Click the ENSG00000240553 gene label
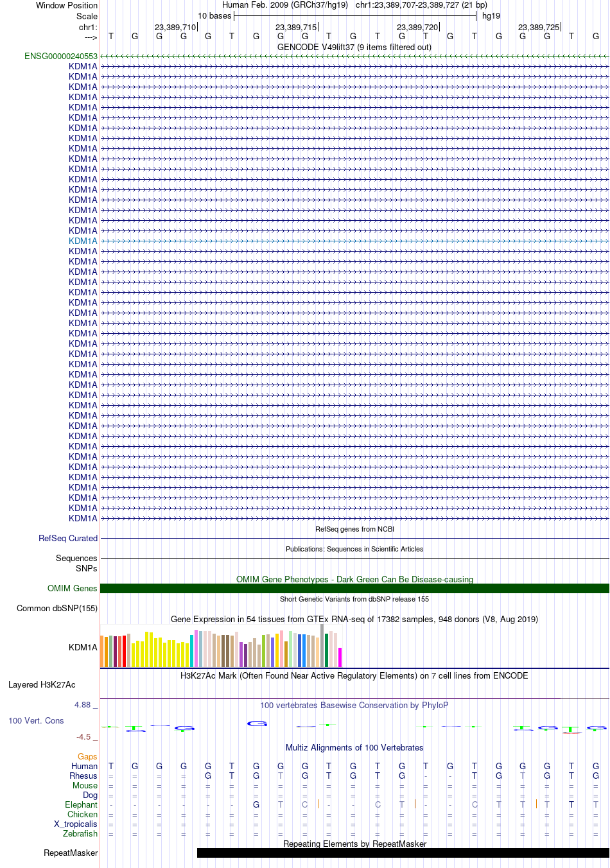This screenshot has height=868, width=610. [61, 56]
